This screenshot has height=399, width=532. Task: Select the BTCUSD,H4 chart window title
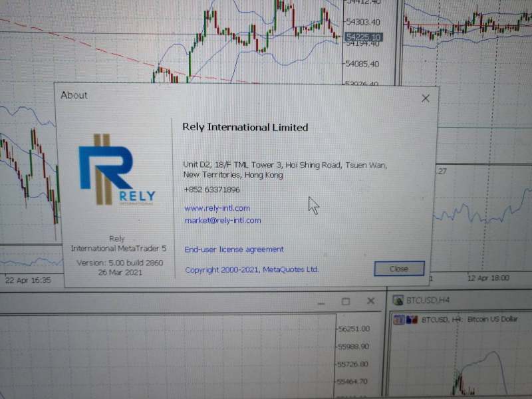(428, 301)
